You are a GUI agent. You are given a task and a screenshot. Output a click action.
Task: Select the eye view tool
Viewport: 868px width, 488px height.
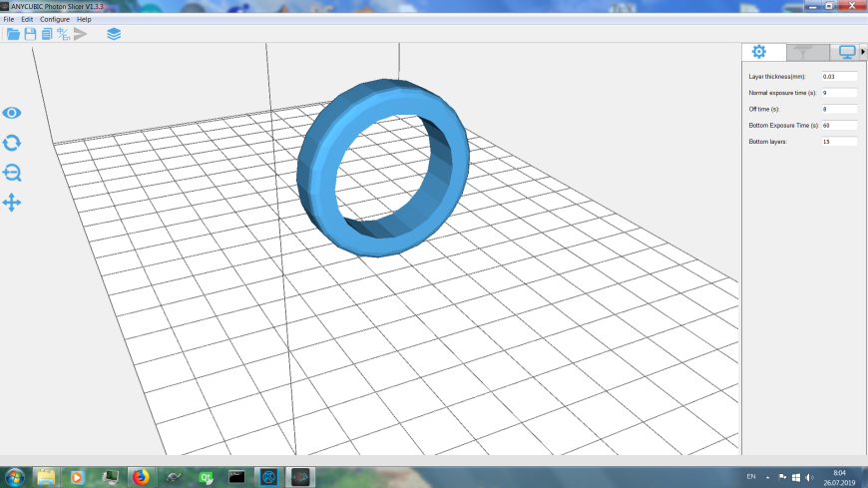click(x=12, y=113)
